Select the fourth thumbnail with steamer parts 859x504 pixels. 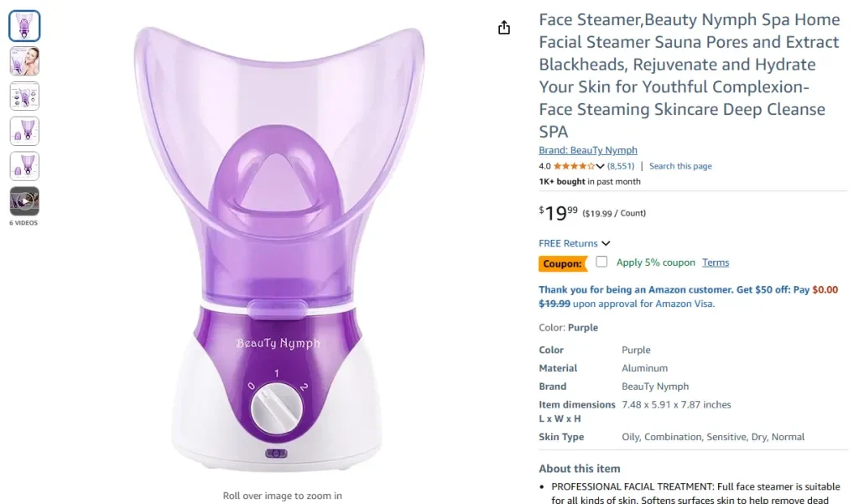coord(24,131)
